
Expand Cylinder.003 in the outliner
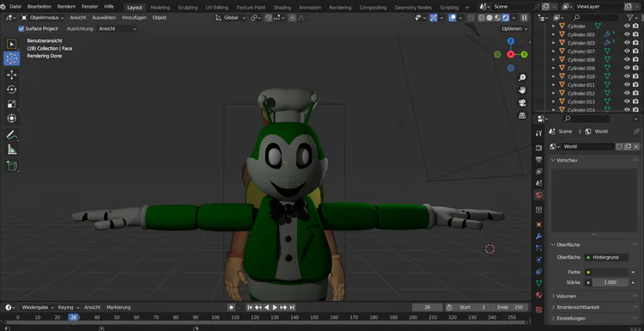(x=553, y=43)
